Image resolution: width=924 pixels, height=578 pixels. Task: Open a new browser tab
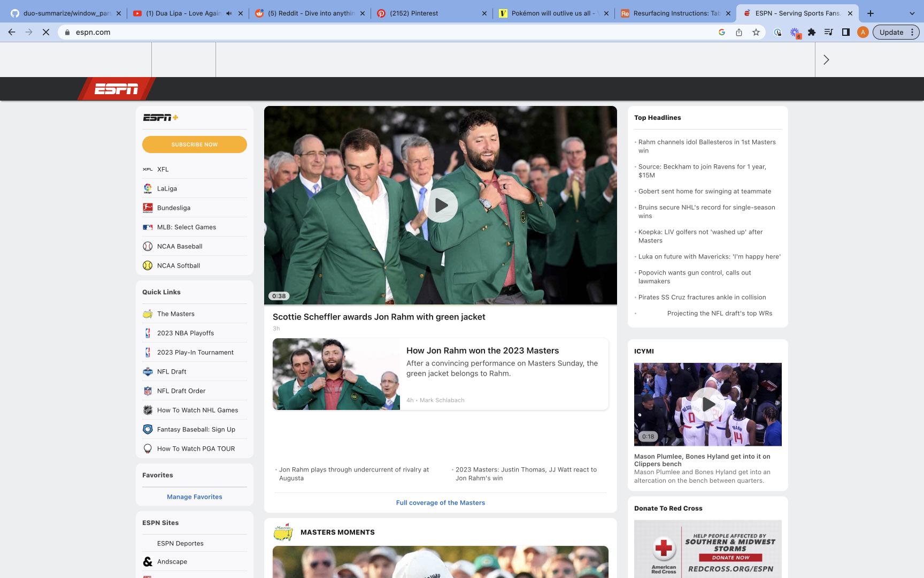point(870,13)
